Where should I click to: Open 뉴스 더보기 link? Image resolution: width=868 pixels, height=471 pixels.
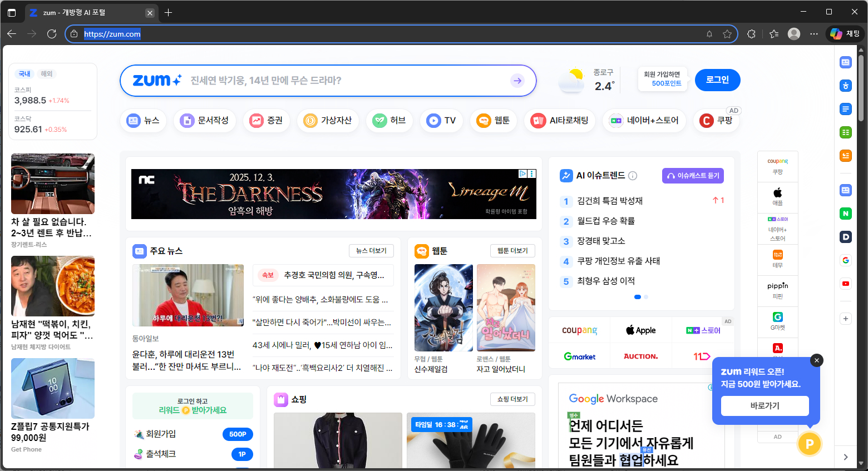pyautogui.click(x=371, y=251)
